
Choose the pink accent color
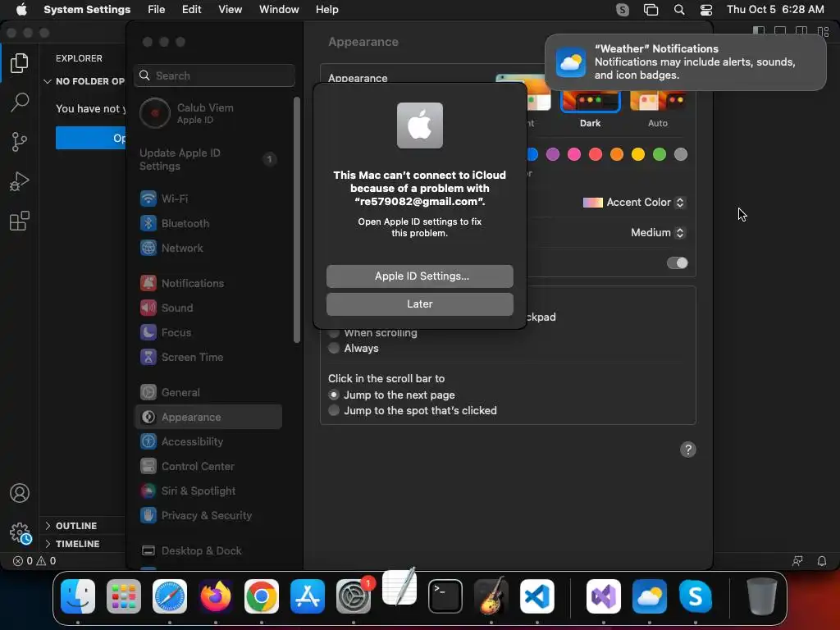574,155
